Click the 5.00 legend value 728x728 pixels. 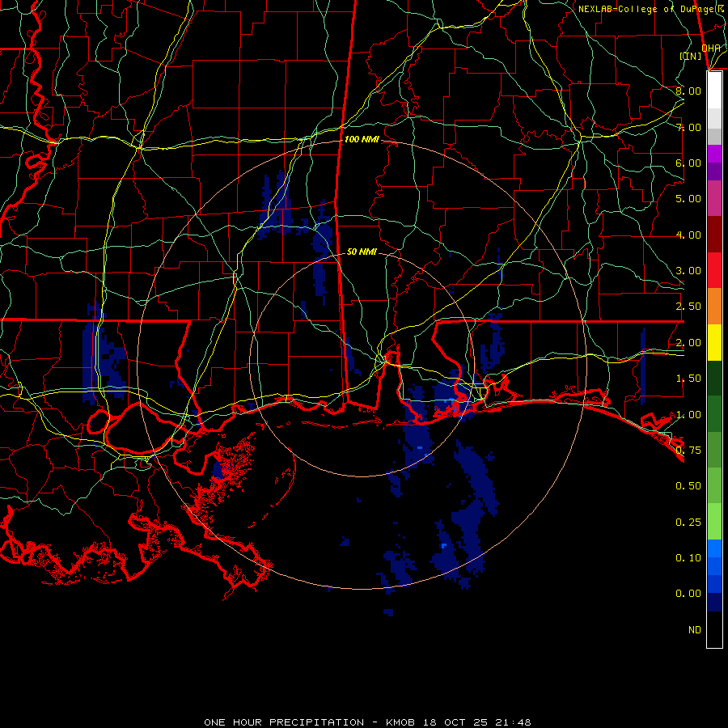pyautogui.click(x=688, y=199)
